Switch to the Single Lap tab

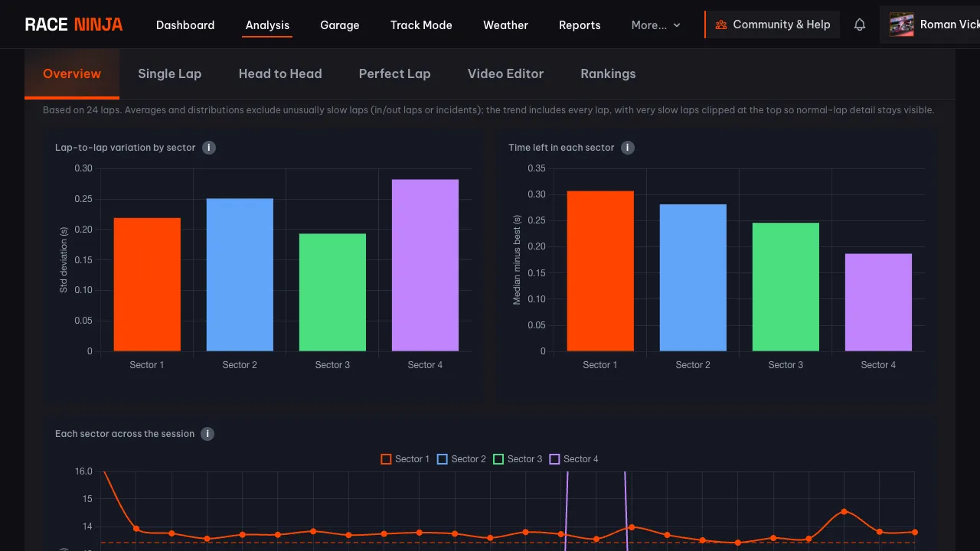169,73
